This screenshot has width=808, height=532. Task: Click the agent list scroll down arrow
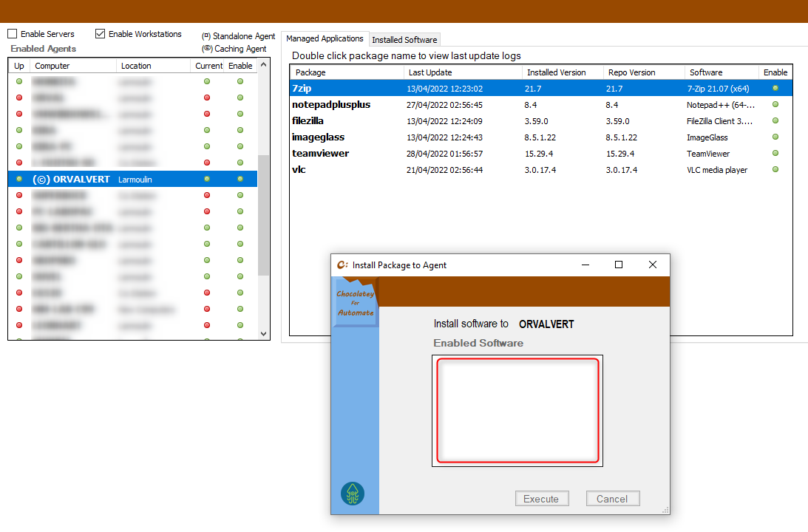coord(263,334)
